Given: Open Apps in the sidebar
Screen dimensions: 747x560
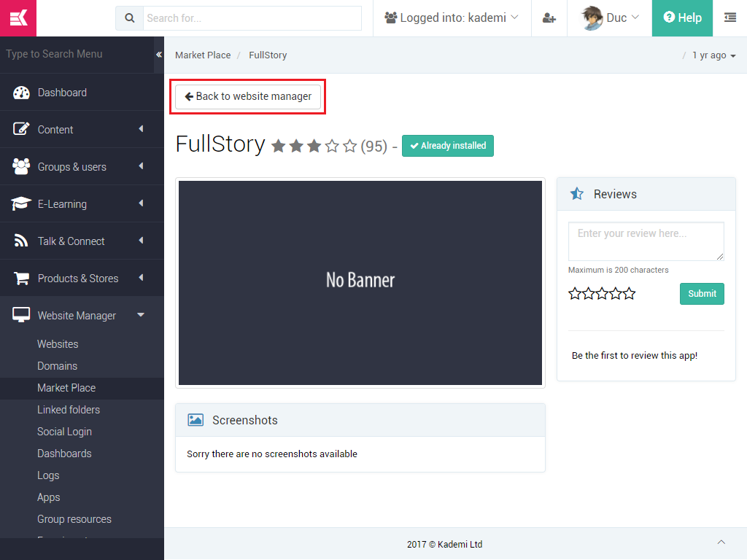Looking at the screenshot, I should pyautogui.click(x=49, y=497).
